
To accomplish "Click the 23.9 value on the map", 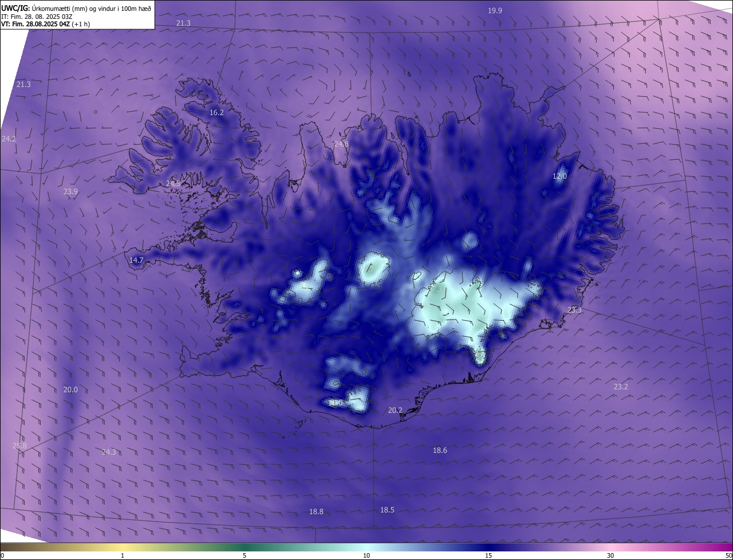I will click(x=70, y=192).
